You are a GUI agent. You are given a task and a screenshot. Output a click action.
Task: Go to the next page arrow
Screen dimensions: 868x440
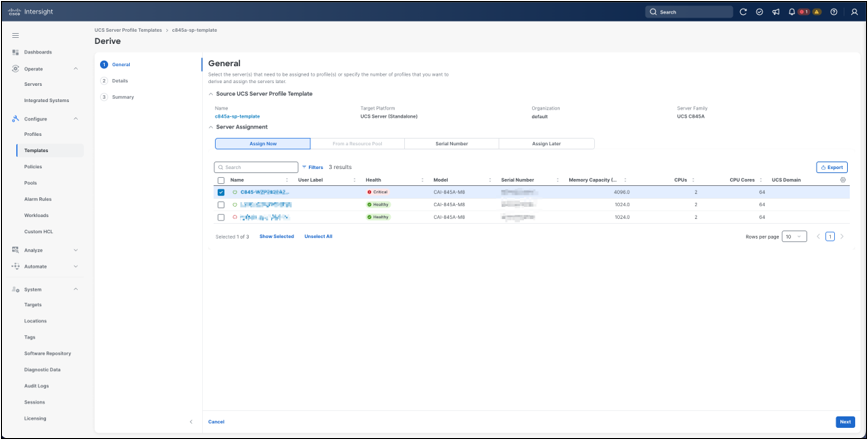(842, 236)
